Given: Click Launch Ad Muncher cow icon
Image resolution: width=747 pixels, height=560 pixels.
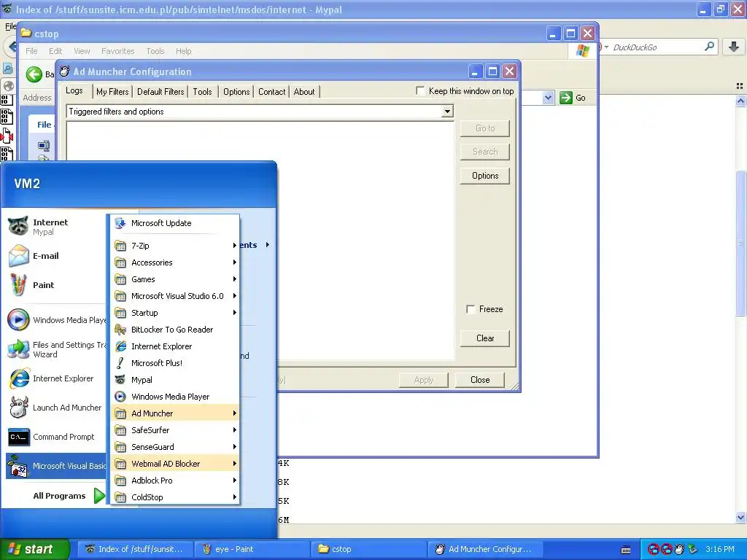Looking at the screenshot, I should click(19, 408).
